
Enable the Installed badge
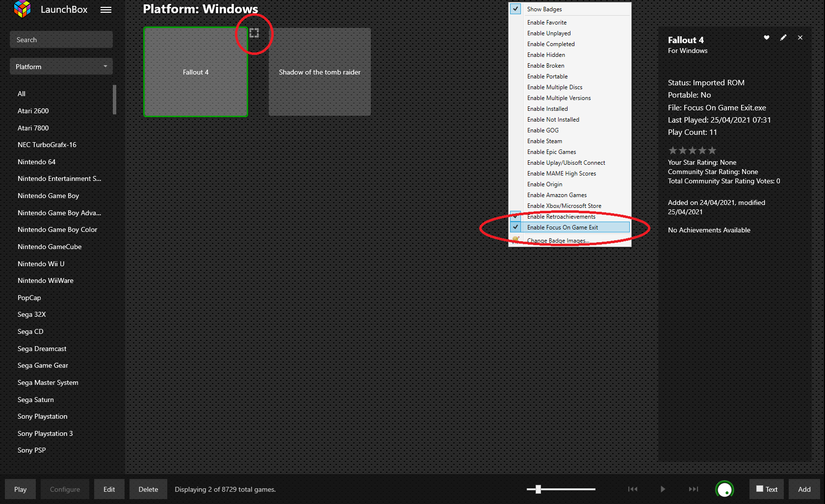point(569,109)
